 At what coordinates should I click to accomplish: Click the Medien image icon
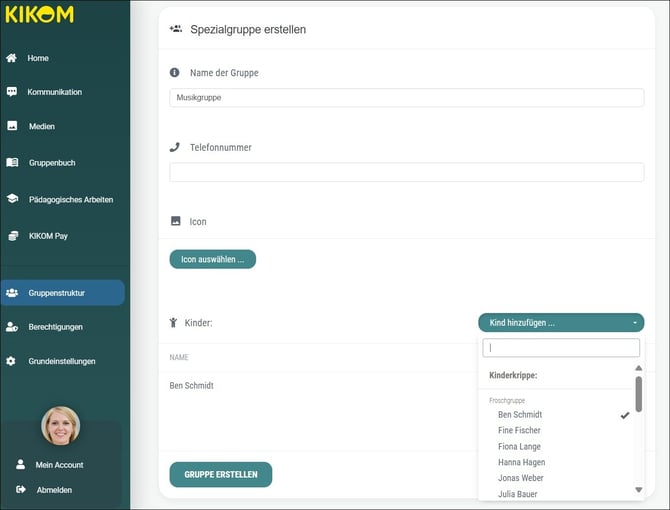click(12, 126)
